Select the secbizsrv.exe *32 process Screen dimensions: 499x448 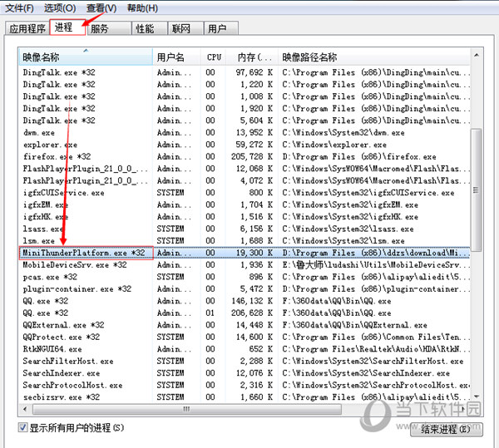[x=244, y=397]
